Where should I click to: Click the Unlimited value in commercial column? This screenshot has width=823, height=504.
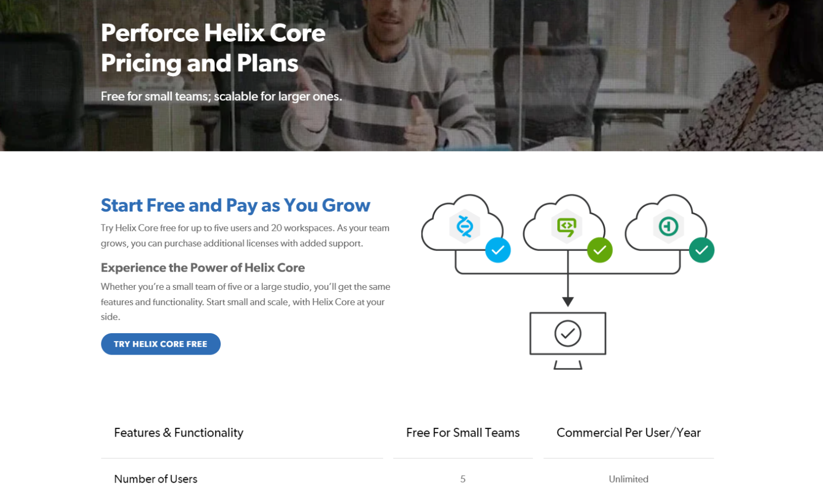tap(629, 479)
